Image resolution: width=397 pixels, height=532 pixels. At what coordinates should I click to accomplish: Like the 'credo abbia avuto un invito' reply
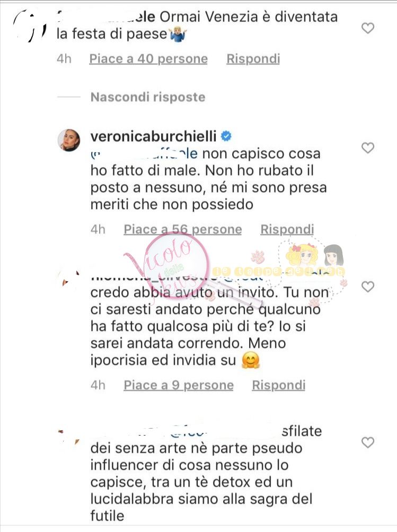(x=368, y=287)
